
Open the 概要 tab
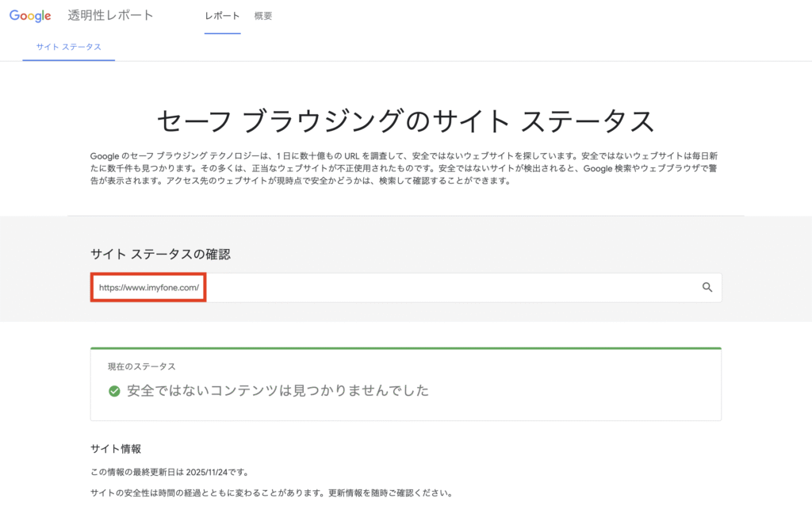[263, 16]
